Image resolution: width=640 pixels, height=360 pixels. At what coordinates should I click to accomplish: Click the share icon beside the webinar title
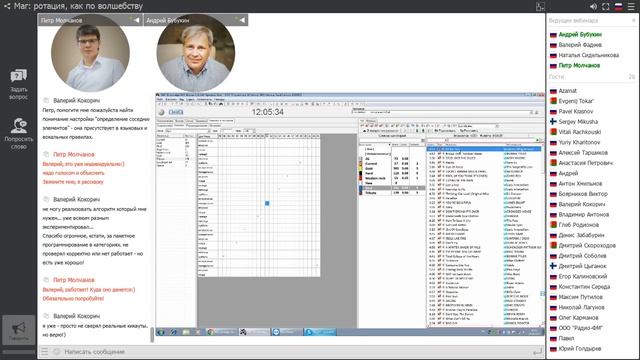point(7,6)
